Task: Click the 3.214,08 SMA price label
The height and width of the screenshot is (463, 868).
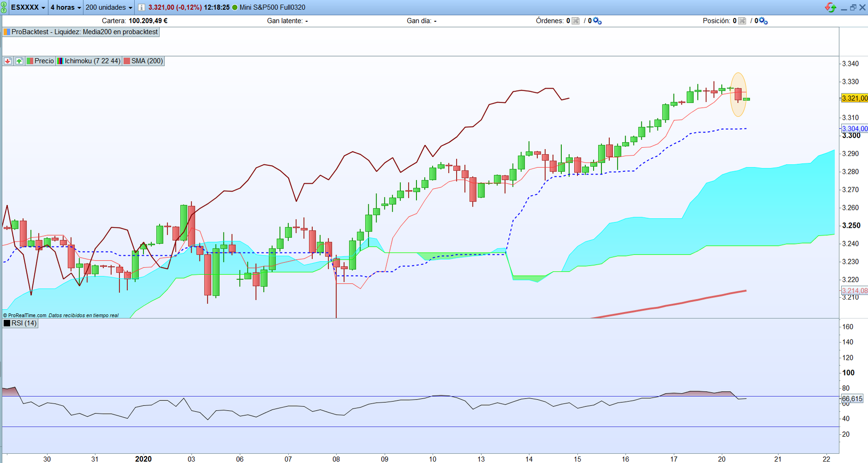Action: (x=854, y=291)
